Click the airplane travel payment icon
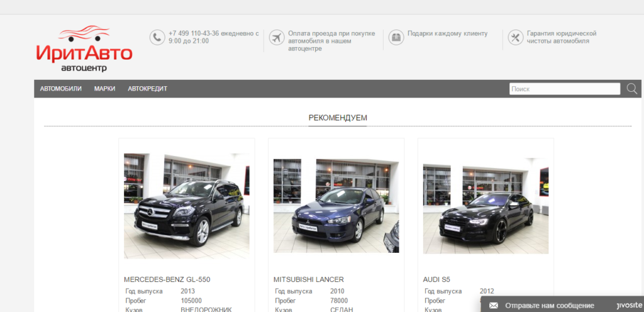 [x=277, y=37]
